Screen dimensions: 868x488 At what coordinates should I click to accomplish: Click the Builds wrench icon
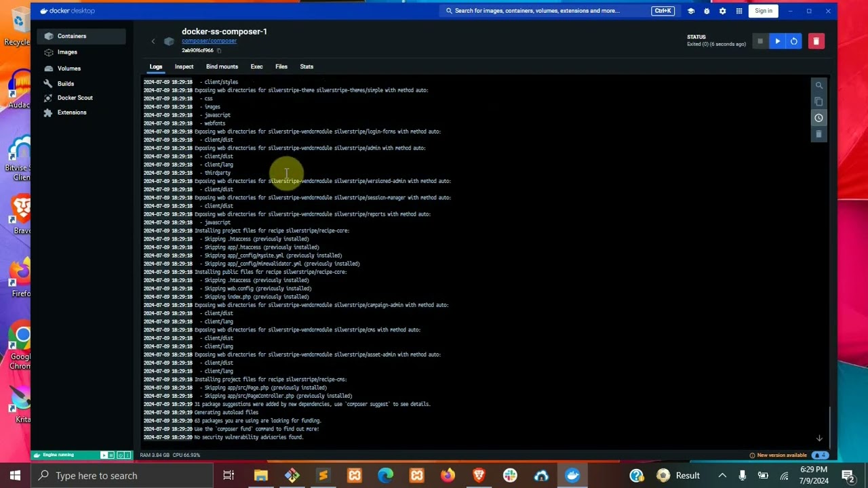48,84
